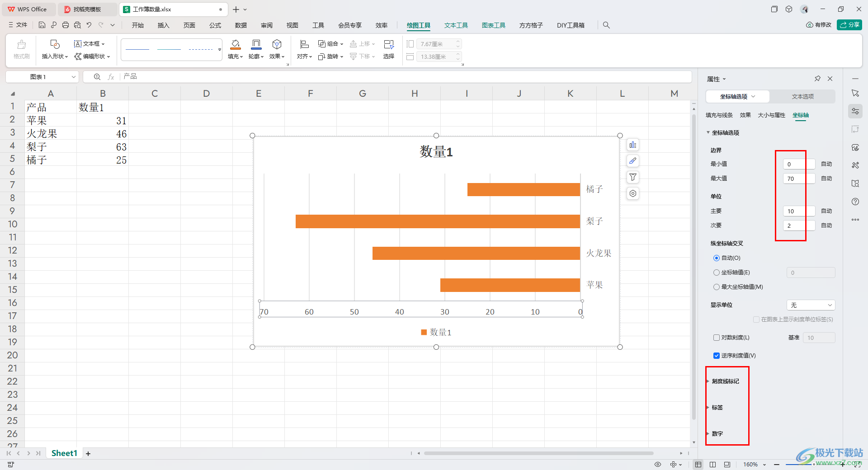This screenshot has width=868, height=470.
Task: Open the Group (组合) dropdown
Action: pyautogui.click(x=331, y=44)
